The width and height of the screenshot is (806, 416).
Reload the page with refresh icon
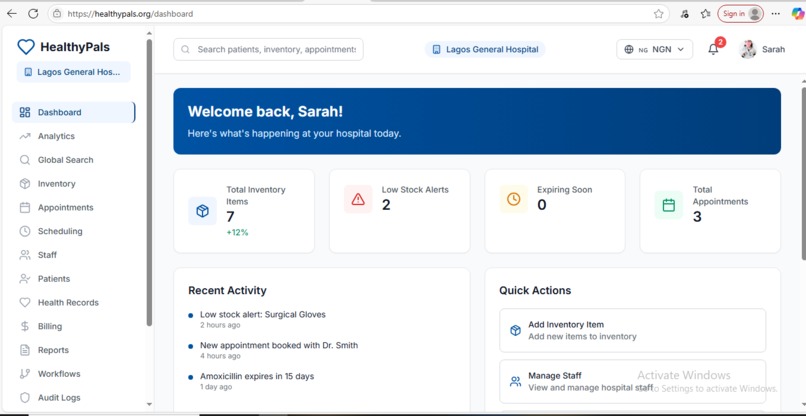tap(33, 14)
